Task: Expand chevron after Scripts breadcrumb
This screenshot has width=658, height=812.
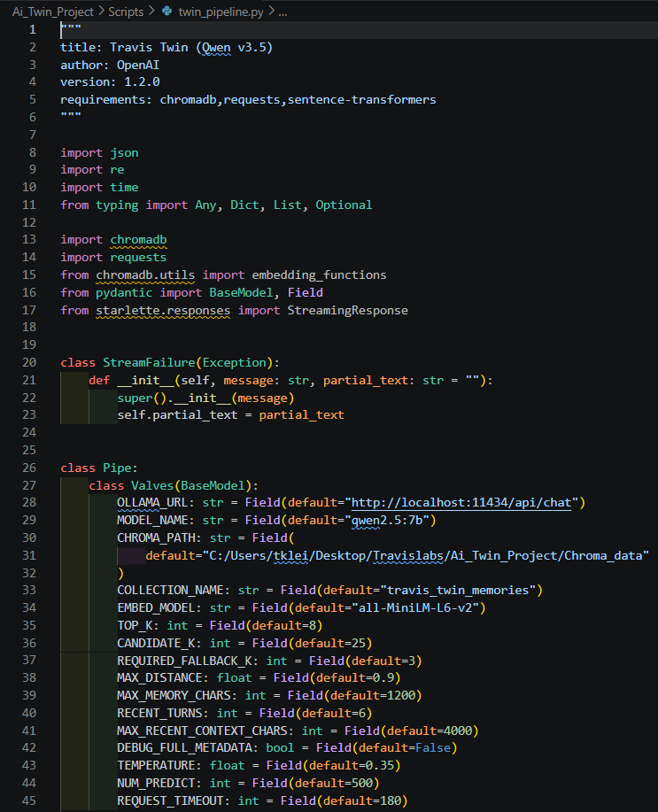Action: 151,11
